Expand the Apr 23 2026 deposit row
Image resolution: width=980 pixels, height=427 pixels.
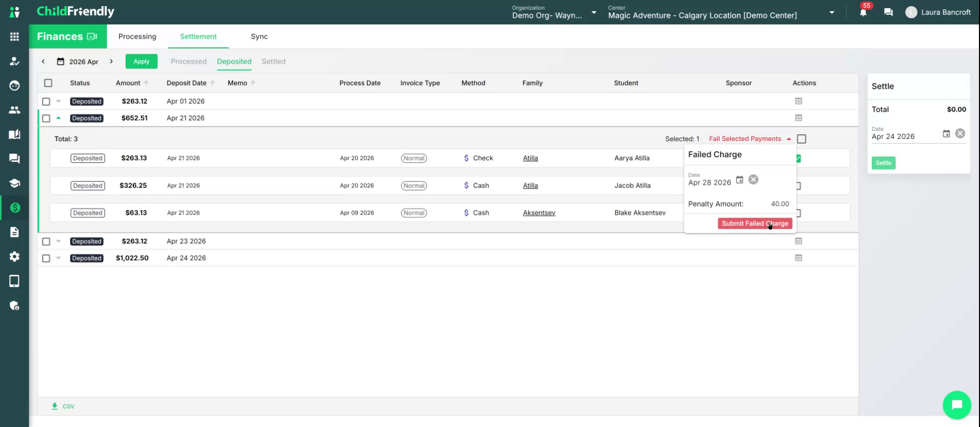(59, 241)
